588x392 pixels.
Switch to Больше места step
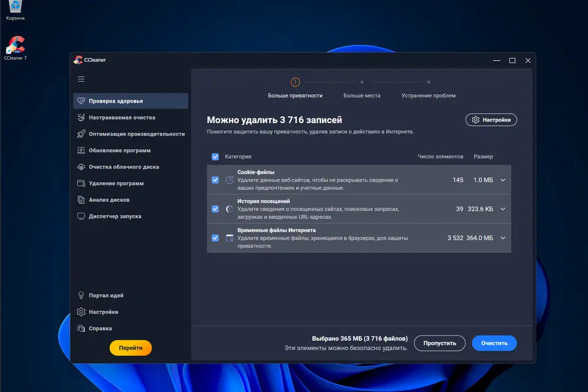tap(362, 96)
